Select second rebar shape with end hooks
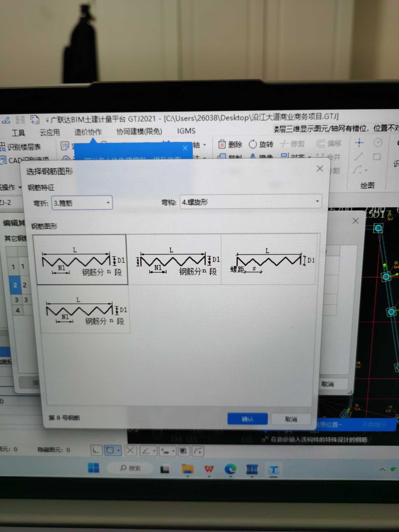Screen dimensions: 399x532 (x=175, y=259)
